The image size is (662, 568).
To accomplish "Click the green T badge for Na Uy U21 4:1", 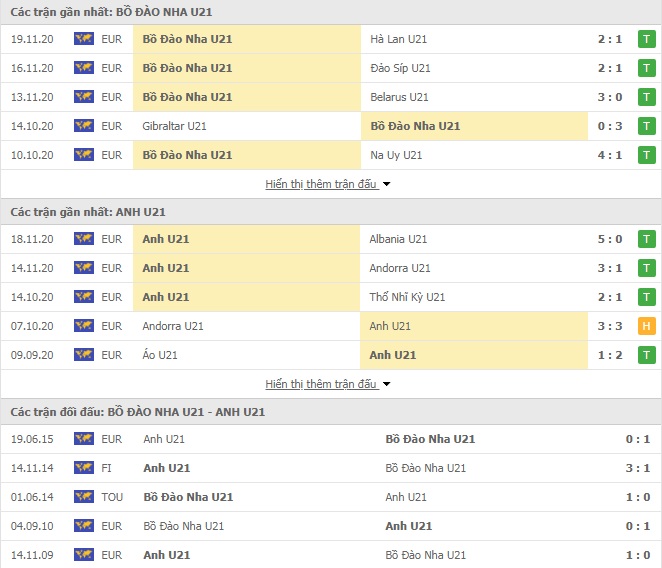I will (x=646, y=155).
